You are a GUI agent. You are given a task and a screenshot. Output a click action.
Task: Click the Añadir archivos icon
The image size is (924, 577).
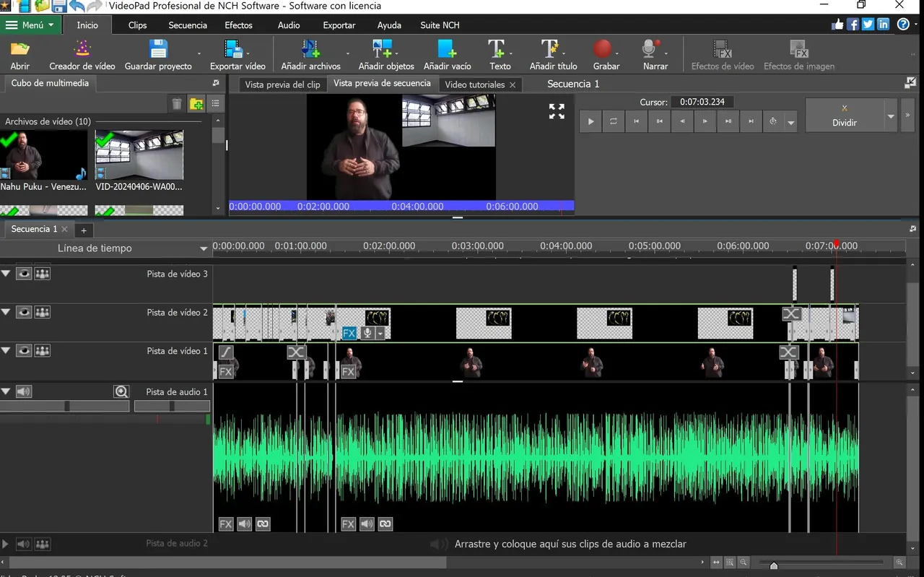pos(310,50)
